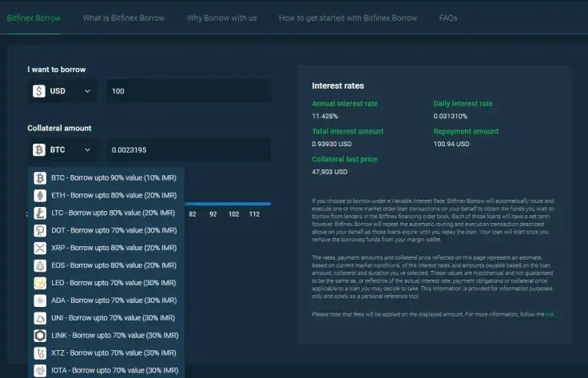The width and height of the screenshot is (588, 378).
Task: Select 112 on the duration scale
Action: click(254, 214)
